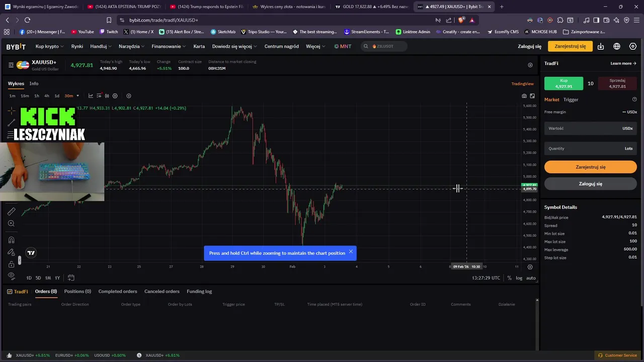Toggle percent scale on chart
Image resolution: width=644 pixels, height=362 pixels.
(510, 278)
